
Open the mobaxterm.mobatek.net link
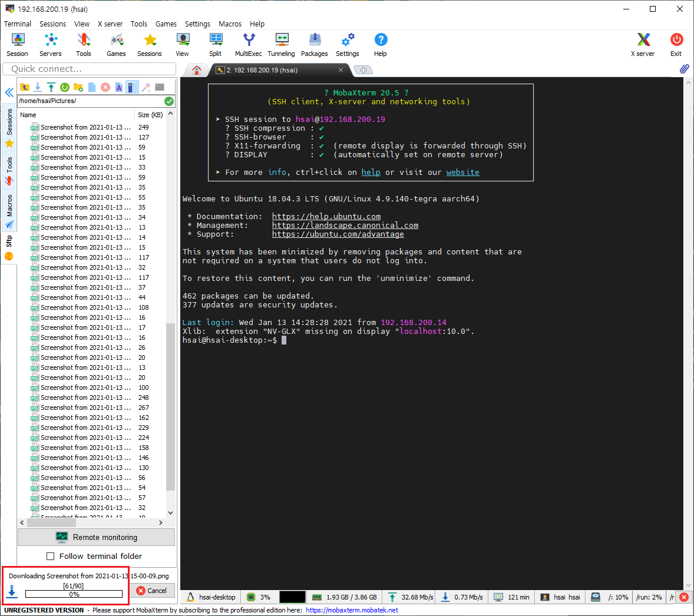click(x=352, y=610)
